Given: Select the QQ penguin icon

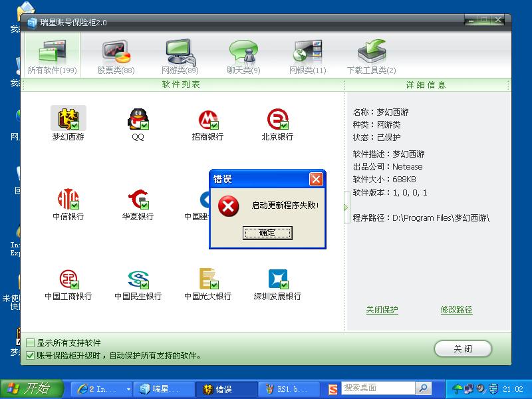Looking at the screenshot, I should (x=138, y=119).
